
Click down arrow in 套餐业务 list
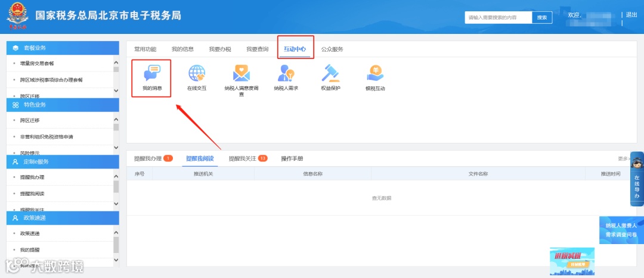pos(116,90)
